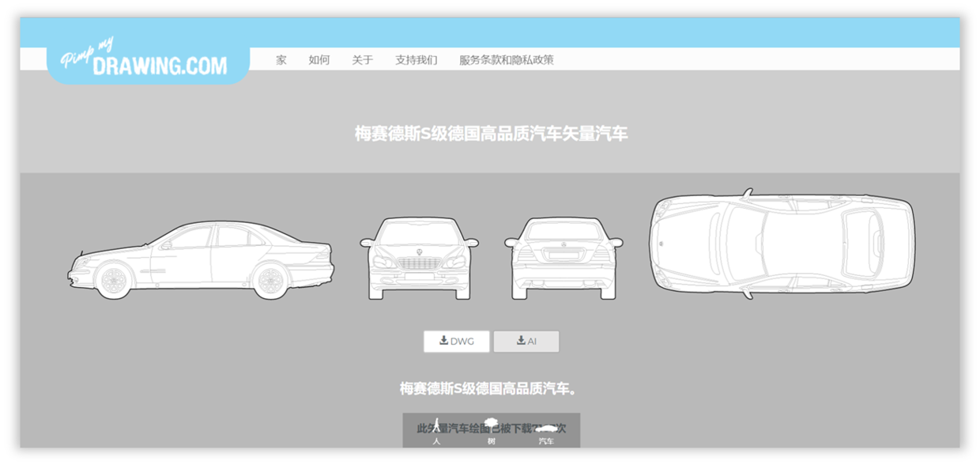
Task: Open the 家 (Home) menu item
Action: [x=281, y=60]
